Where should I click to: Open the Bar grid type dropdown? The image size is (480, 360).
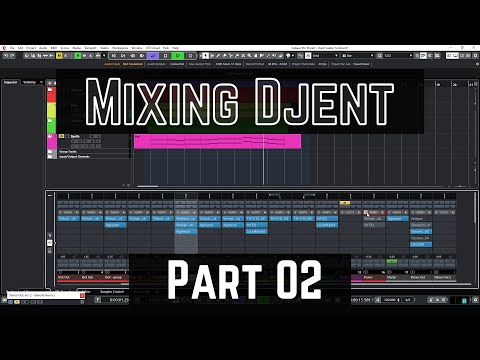tap(358, 56)
